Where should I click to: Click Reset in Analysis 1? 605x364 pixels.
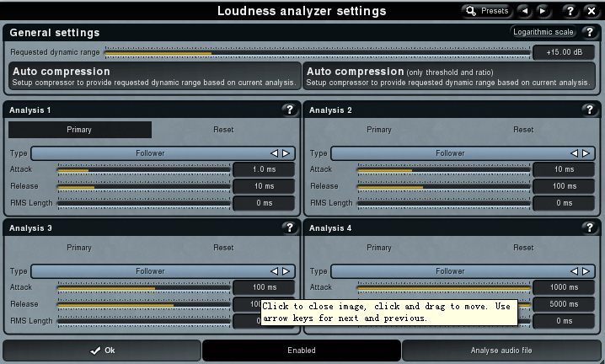[223, 130]
